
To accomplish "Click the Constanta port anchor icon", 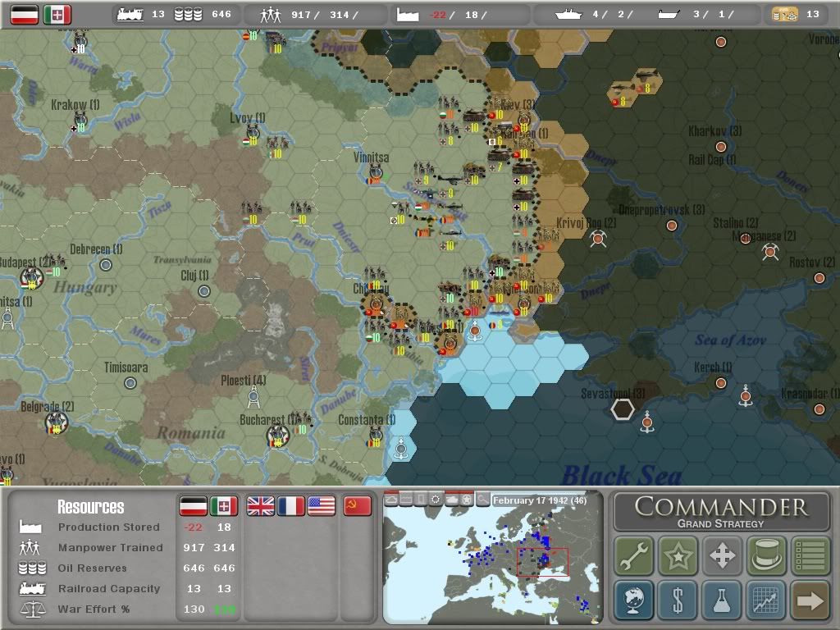I will click(x=400, y=449).
